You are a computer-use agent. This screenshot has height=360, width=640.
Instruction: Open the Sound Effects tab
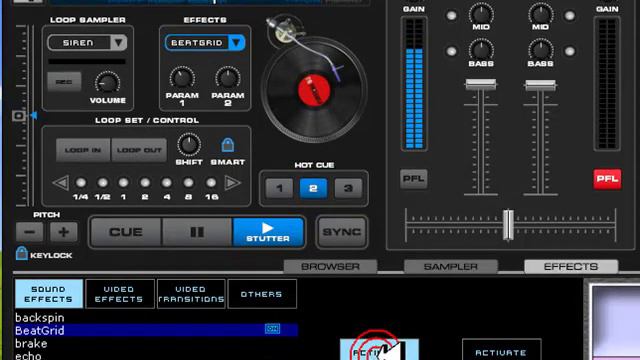click(x=49, y=294)
